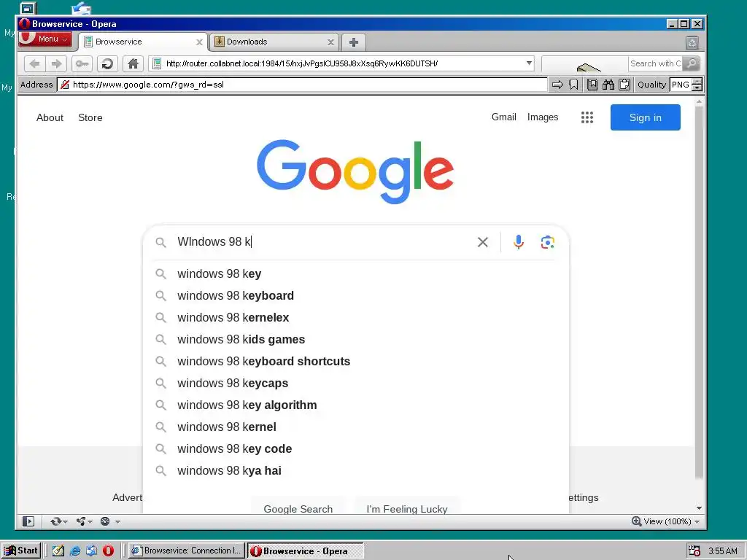Launch Opera from quick launch icon
This screenshot has width=747, height=560.
109,551
